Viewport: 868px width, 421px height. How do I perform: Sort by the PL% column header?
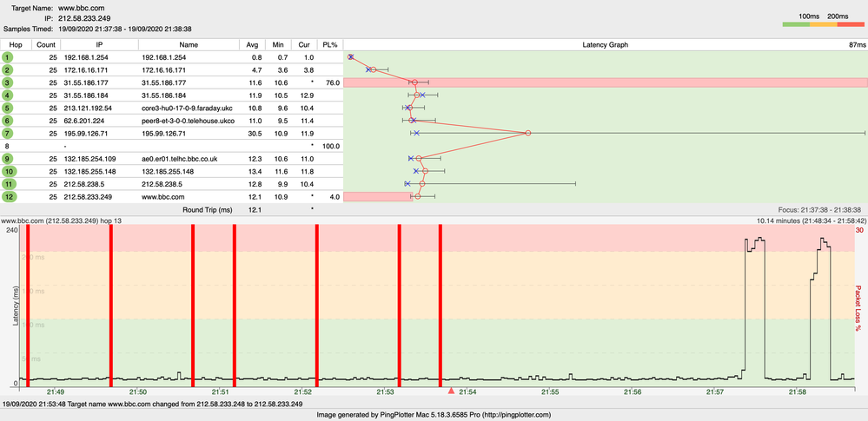pyautogui.click(x=329, y=43)
